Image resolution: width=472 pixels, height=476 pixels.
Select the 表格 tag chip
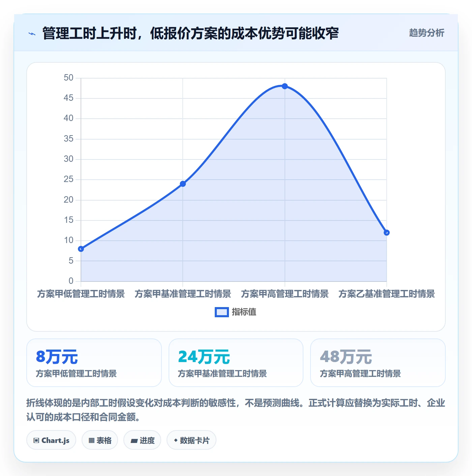pos(100,440)
